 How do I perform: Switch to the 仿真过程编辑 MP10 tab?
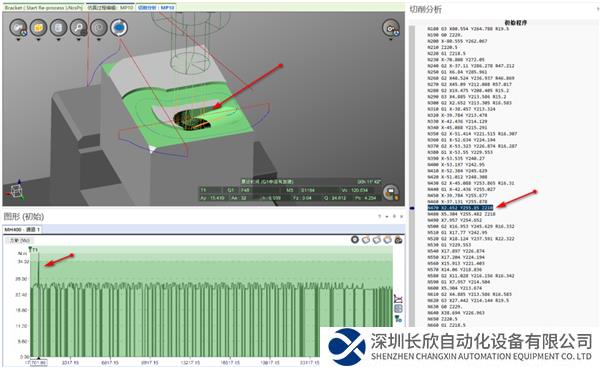[x=110, y=7]
